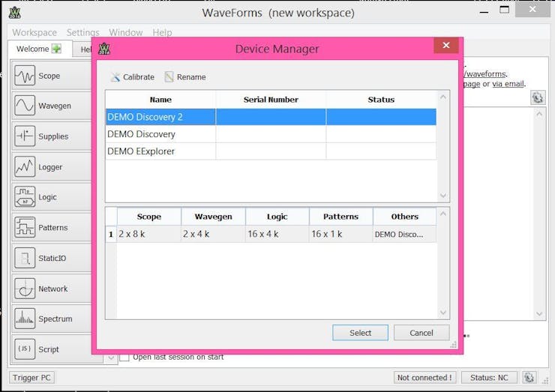Close the Device Manager dialog
The image size is (555, 392).
pyautogui.click(x=446, y=45)
